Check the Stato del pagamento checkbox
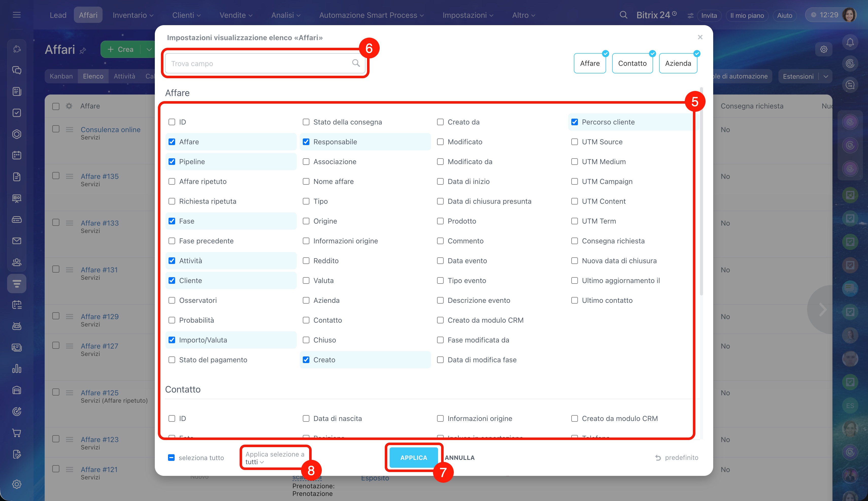The width and height of the screenshot is (868, 501). point(172,360)
